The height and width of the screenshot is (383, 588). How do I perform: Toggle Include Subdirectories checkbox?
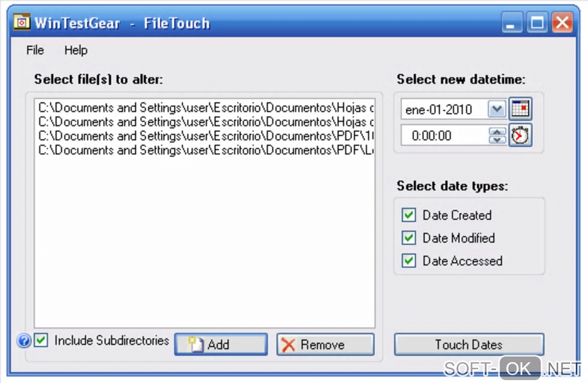(x=41, y=340)
